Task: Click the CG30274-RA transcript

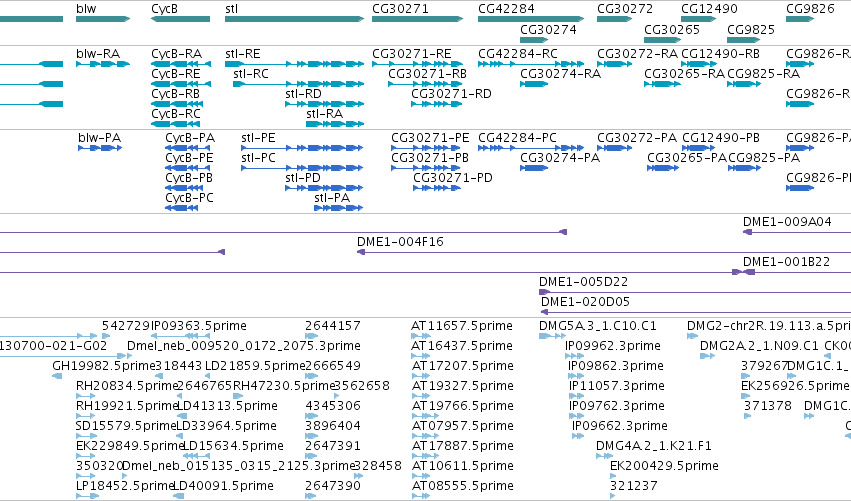Action: coord(534,84)
